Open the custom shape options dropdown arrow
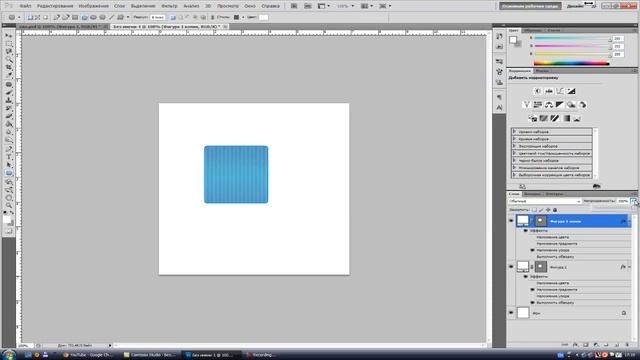Image resolution: width=640 pixels, height=360 pixels. 128,18
